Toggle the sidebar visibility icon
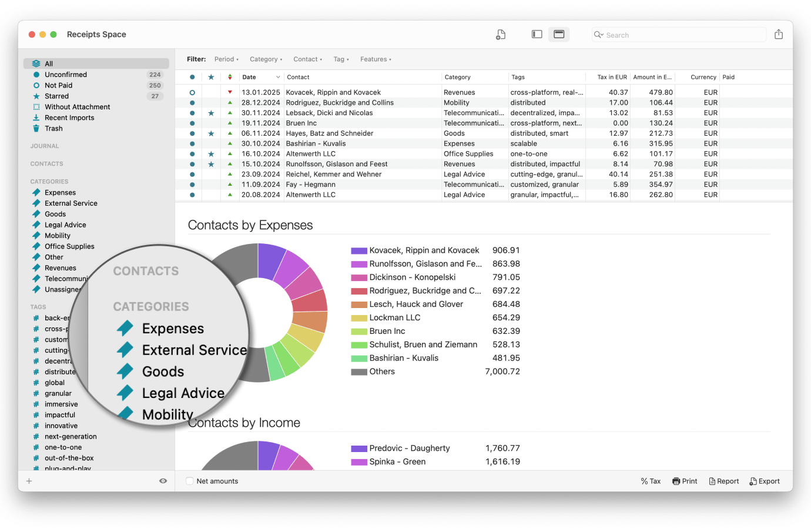The height and width of the screenshot is (532, 811). (x=537, y=34)
